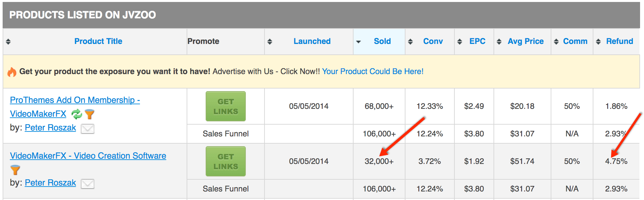
Task: Click GET LINKS for ProThemes Add On Membership
Action: coord(226,106)
